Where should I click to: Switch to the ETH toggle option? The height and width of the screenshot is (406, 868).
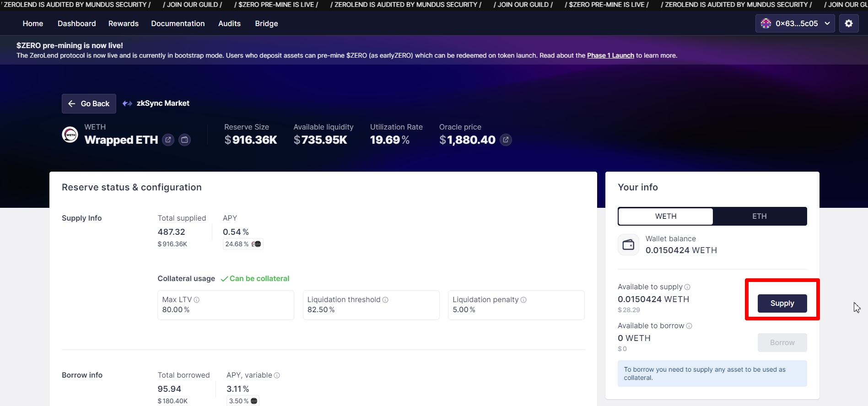(x=760, y=217)
